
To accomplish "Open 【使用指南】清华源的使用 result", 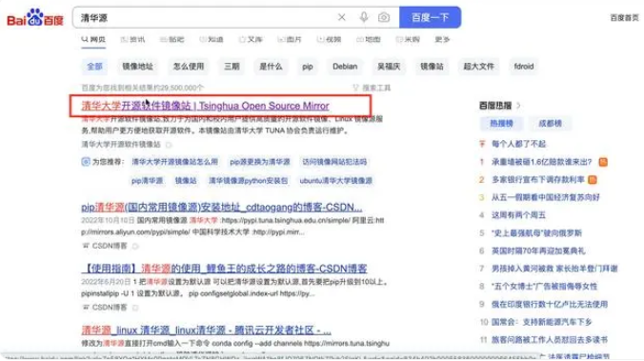I will pos(224,269).
